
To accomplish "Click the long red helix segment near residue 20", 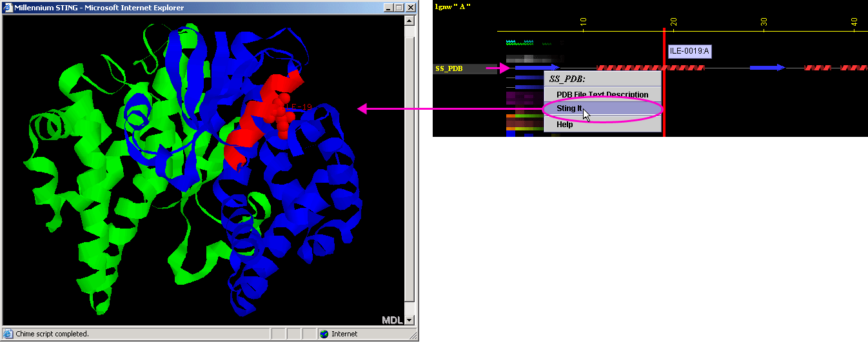I will [651, 67].
